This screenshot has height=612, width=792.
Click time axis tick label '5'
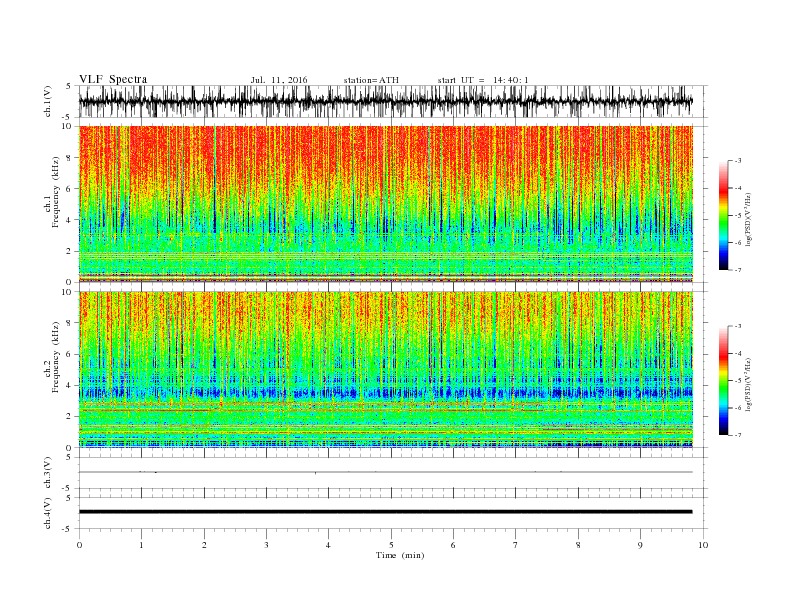click(x=391, y=545)
